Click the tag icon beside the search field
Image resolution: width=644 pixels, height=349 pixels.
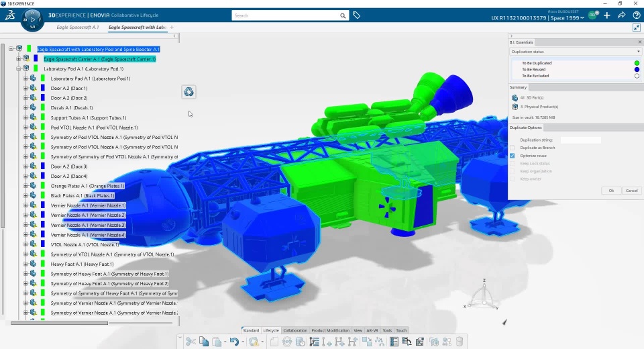356,15
